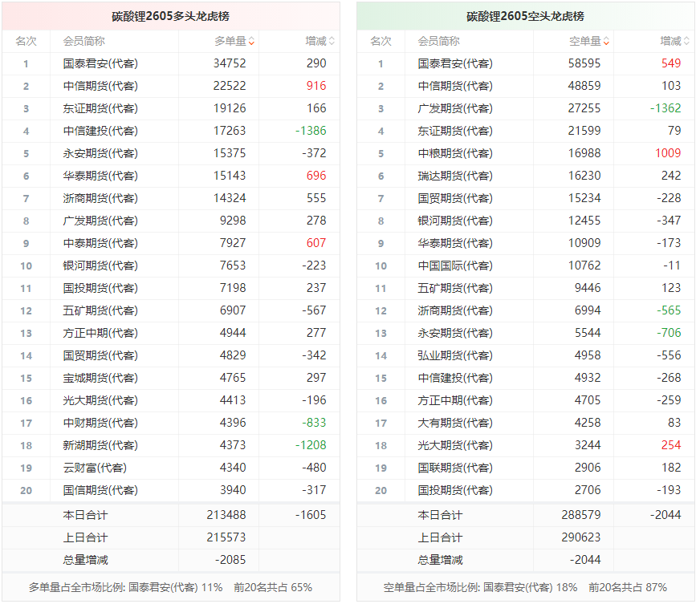Select 永安期货(代客) in long table rank 5

point(100,153)
